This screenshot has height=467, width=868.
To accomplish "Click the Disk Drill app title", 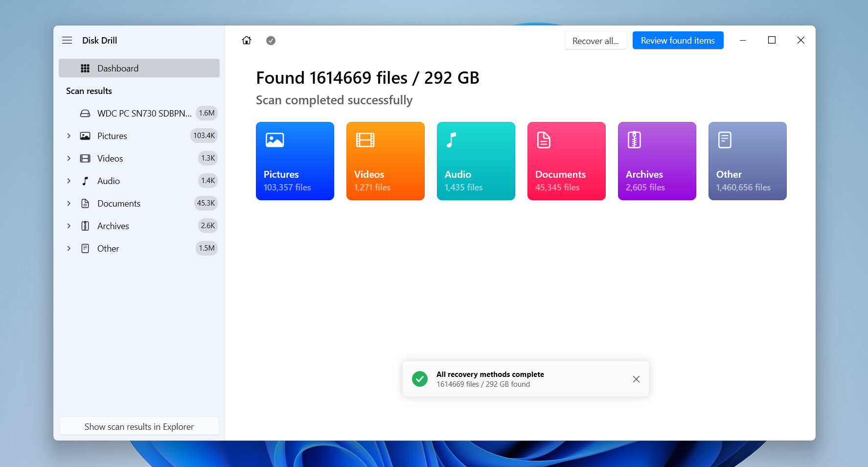I will pyautogui.click(x=99, y=41).
